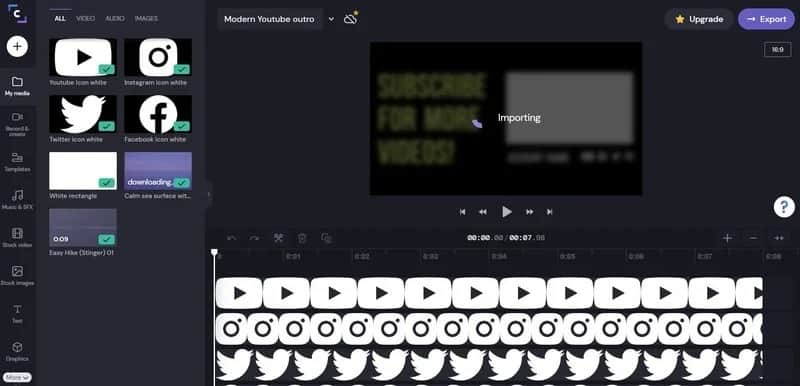Open the Stock video panel
This screenshot has width=800, height=386.
pyautogui.click(x=17, y=238)
